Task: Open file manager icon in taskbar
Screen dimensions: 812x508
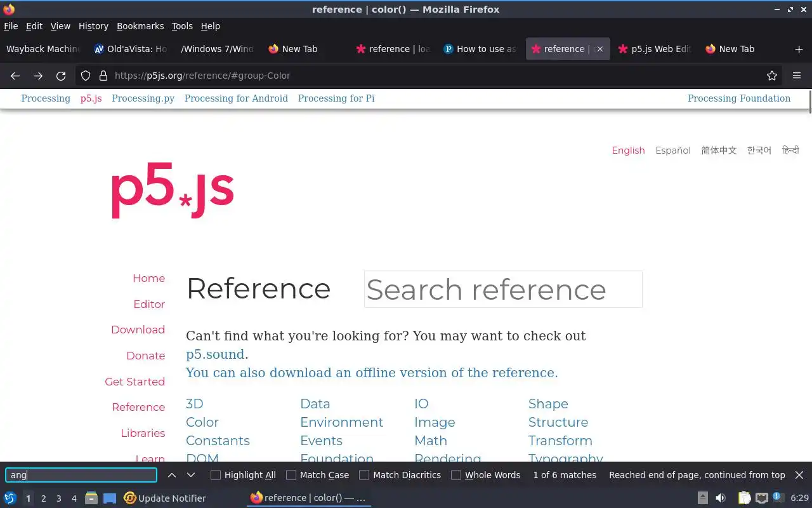Action: pos(91,498)
